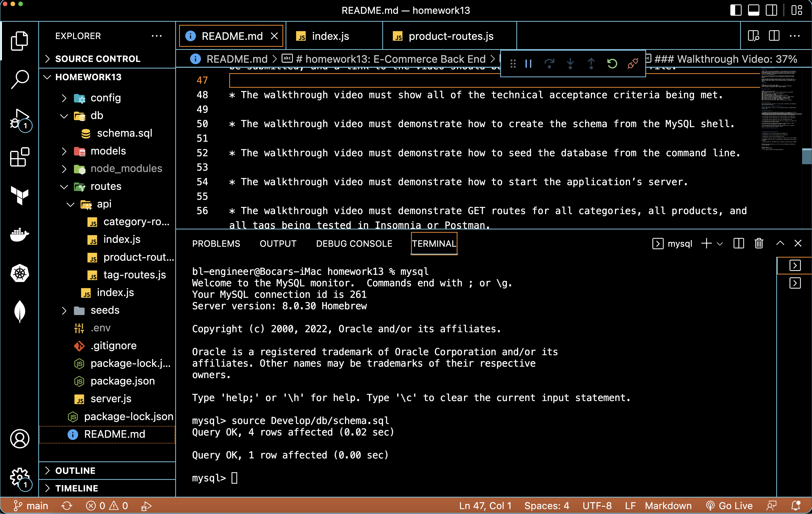This screenshot has height=514, width=812.
Task: Click Go Live in status bar
Action: click(x=729, y=506)
